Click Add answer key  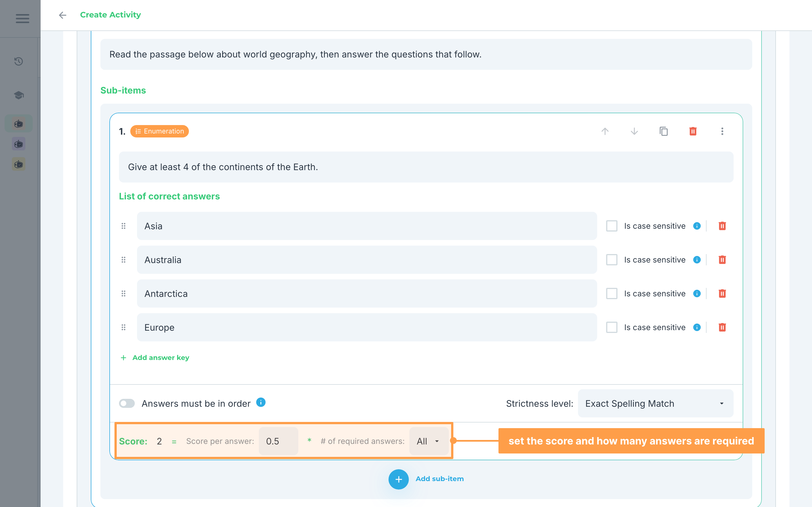(x=155, y=357)
